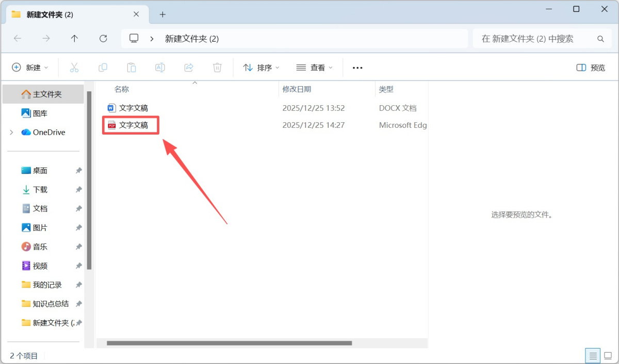Click the up-one-level arrow
Viewport: 619px width, 364px height.
coord(74,38)
